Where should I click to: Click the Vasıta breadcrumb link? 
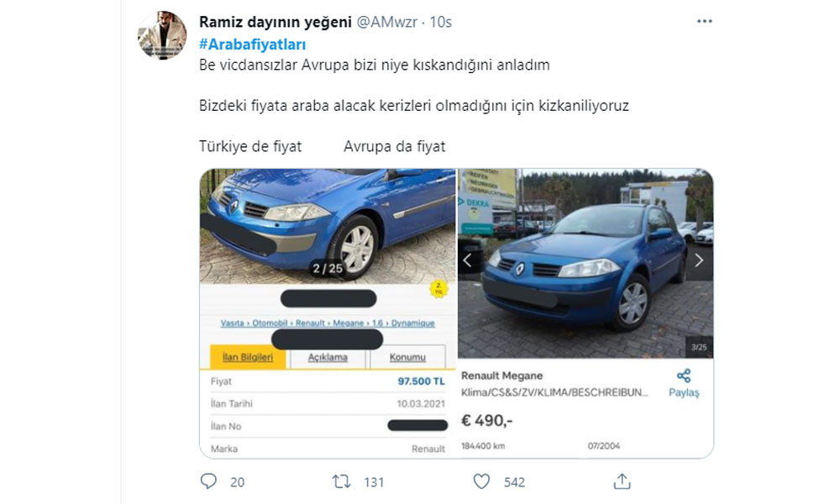[233, 323]
